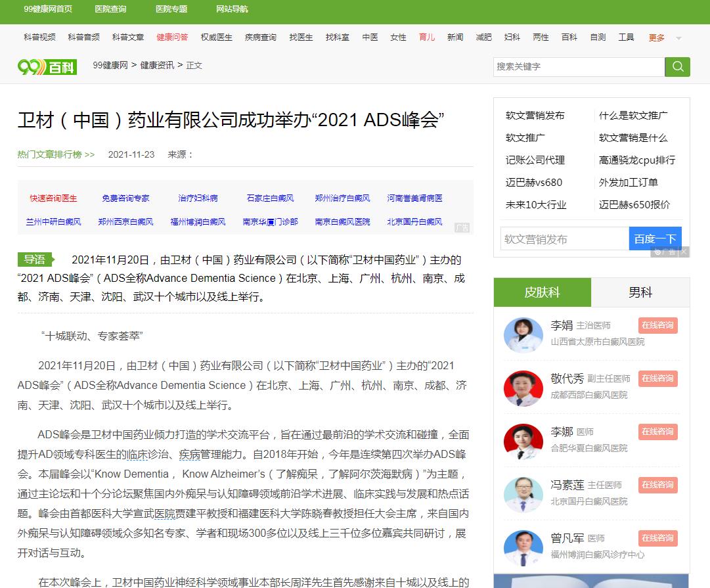Click 高通骁龙cpu排行 sidebar link

[x=637, y=160]
